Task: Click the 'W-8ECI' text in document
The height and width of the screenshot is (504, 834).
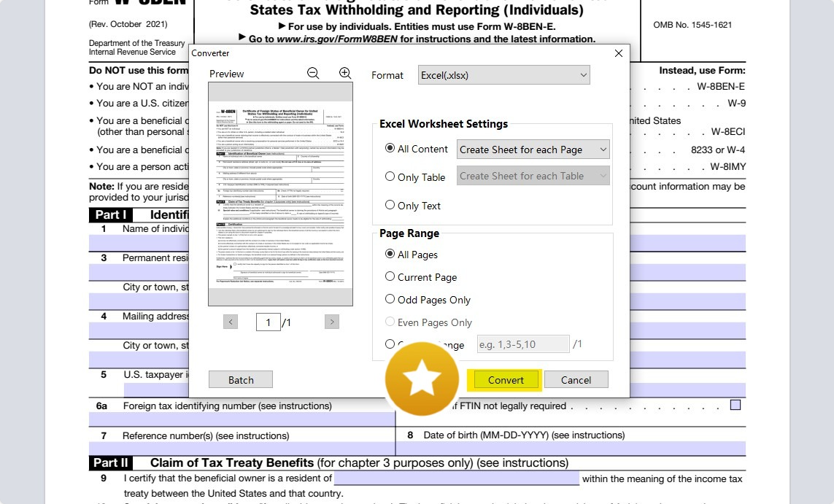Action: pyautogui.click(x=728, y=131)
